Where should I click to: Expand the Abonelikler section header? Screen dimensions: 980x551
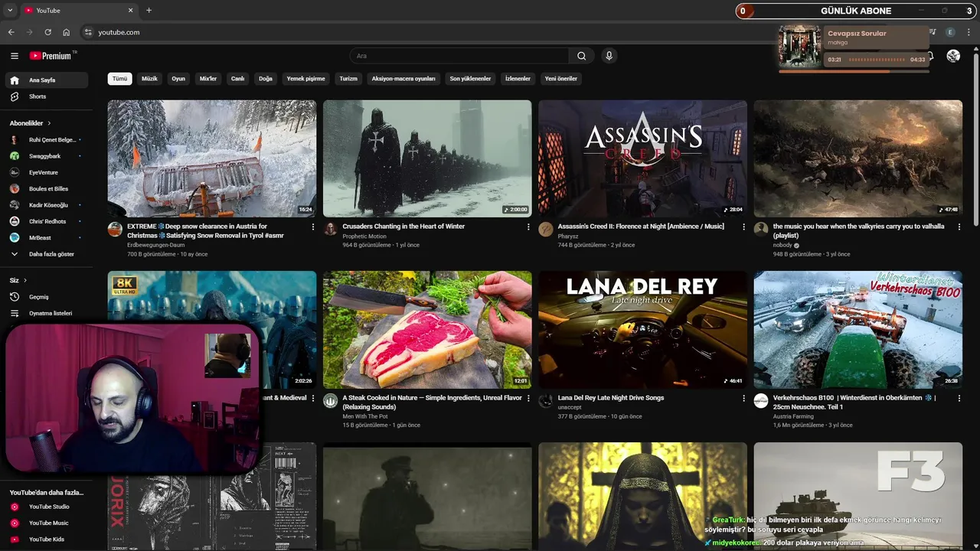click(31, 123)
